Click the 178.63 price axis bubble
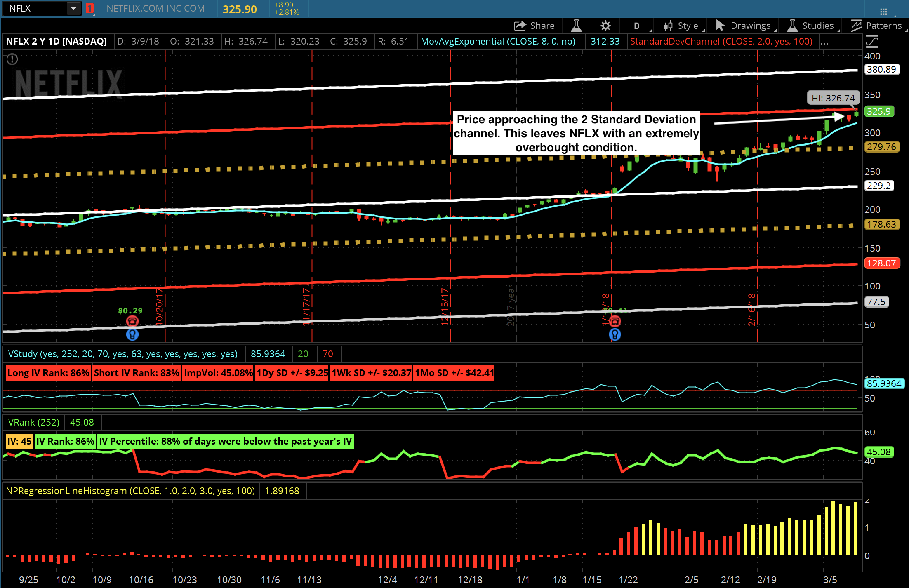This screenshot has height=588, width=909. point(881,224)
